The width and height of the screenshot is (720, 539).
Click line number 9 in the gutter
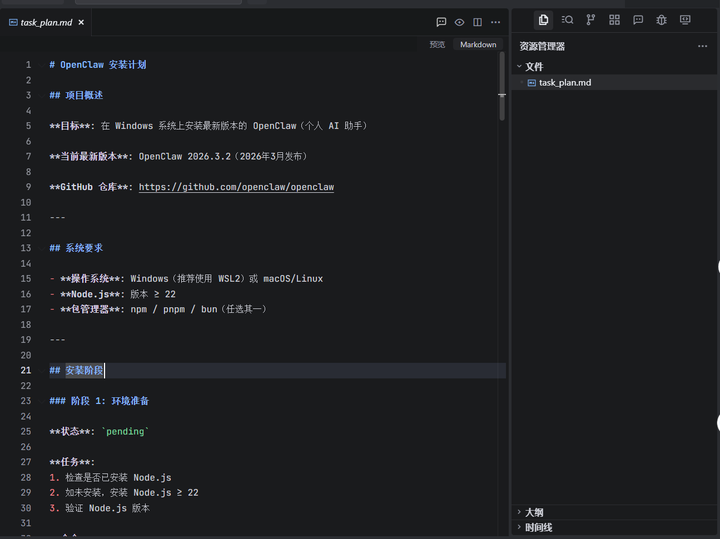coord(28,187)
